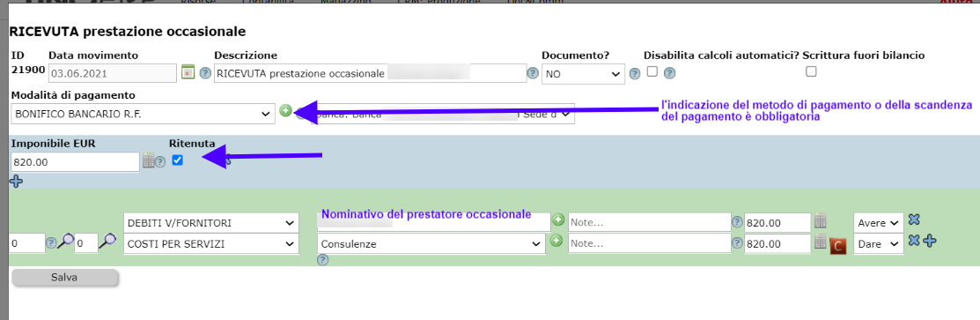
Task: Click the green plus next to Modalità di pagamento
Action: tap(285, 111)
